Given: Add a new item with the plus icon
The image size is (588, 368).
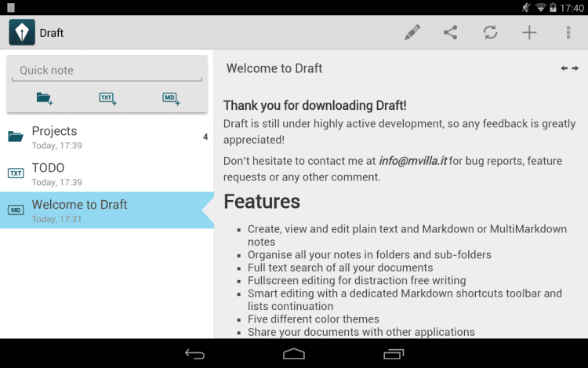Looking at the screenshot, I should (529, 33).
